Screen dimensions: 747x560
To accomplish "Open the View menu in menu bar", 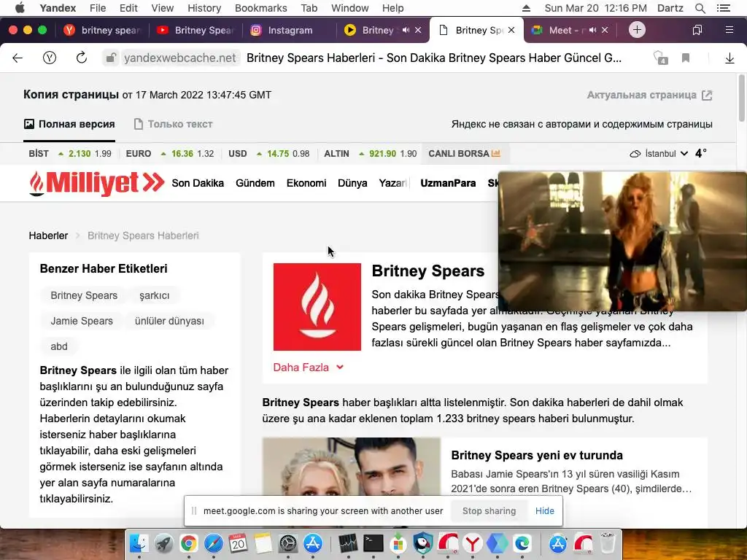I will pyautogui.click(x=162, y=8).
